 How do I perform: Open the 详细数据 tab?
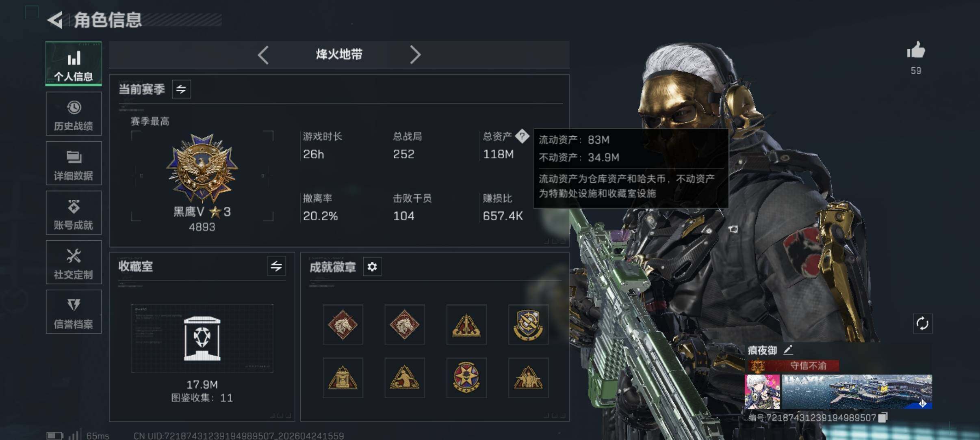click(74, 163)
